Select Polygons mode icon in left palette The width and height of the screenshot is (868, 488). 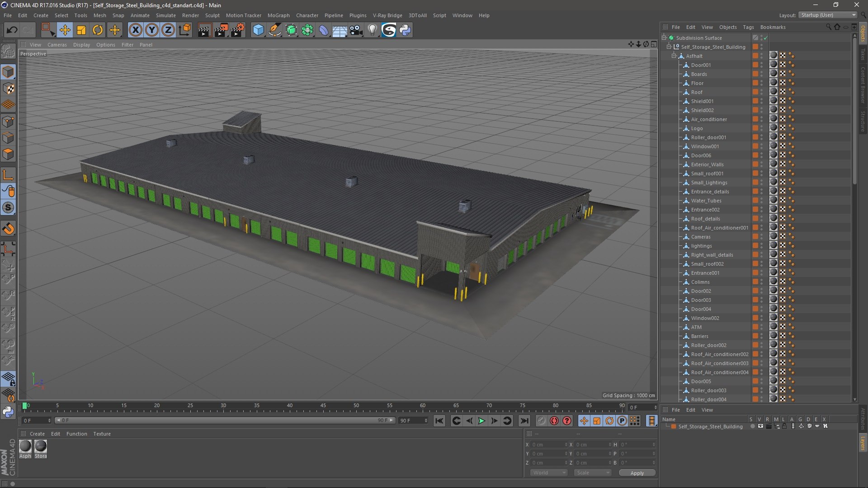8,154
